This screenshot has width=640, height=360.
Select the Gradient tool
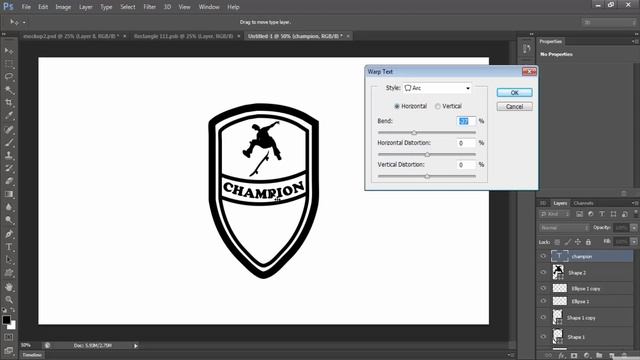(x=9, y=194)
